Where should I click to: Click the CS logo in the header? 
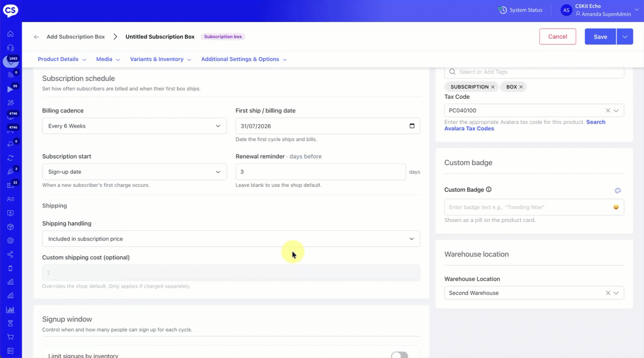tap(10, 10)
